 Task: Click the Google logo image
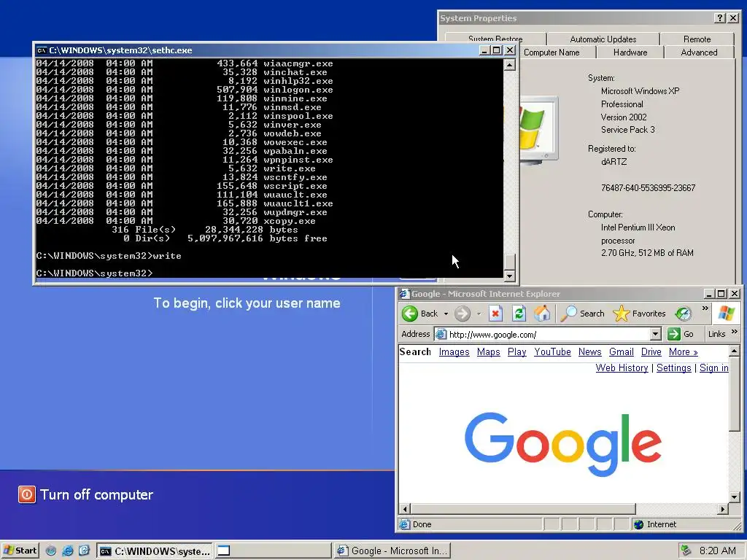[x=563, y=444]
